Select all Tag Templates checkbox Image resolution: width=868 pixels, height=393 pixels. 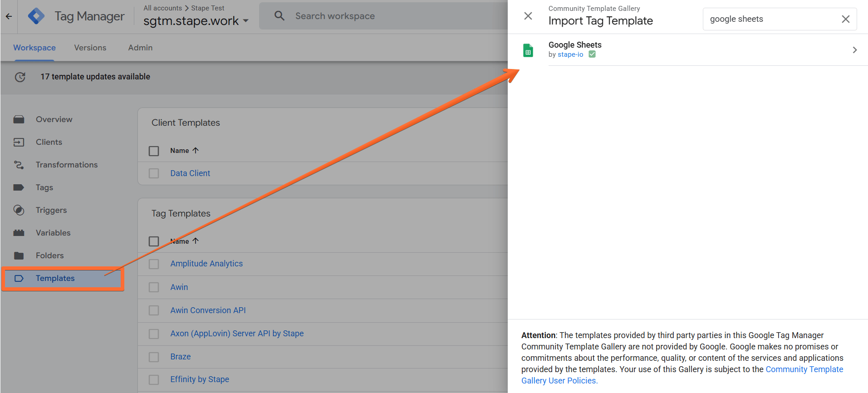(x=154, y=241)
